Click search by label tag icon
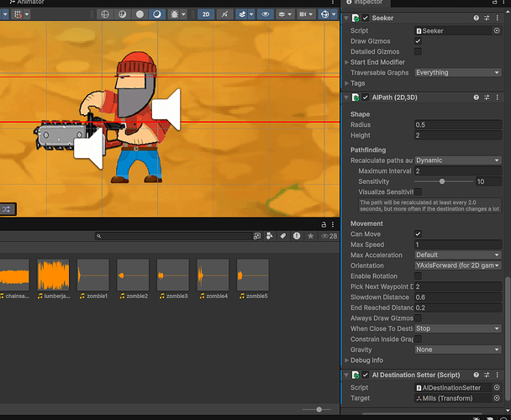 (x=283, y=237)
